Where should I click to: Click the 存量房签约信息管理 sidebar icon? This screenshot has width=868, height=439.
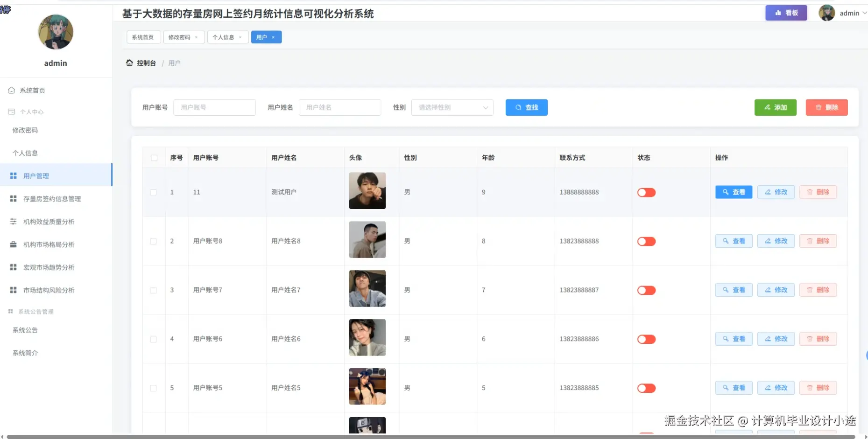(x=13, y=199)
